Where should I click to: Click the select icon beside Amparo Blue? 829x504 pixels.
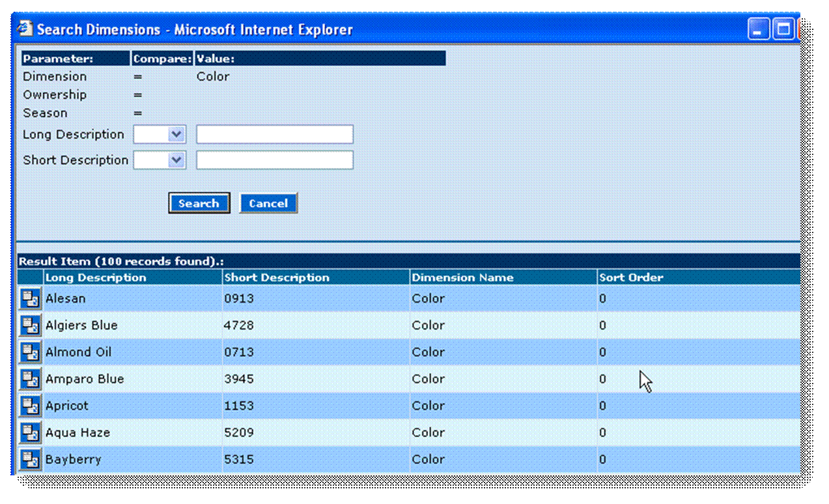point(30,379)
